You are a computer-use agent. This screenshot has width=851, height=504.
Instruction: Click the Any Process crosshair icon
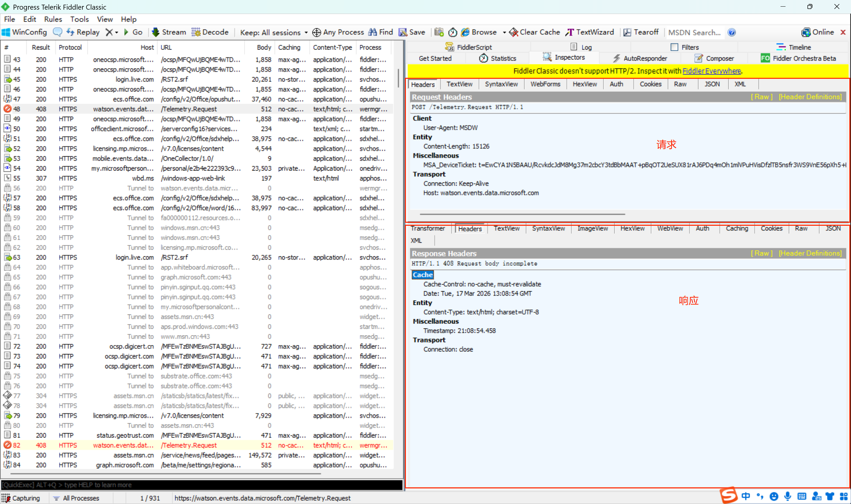[316, 32]
